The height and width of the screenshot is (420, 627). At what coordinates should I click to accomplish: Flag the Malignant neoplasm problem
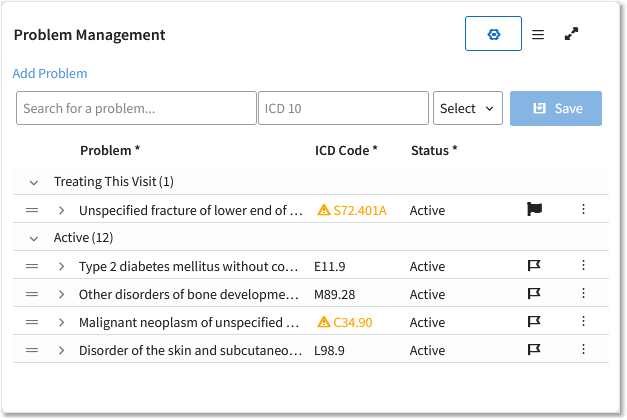534,321
